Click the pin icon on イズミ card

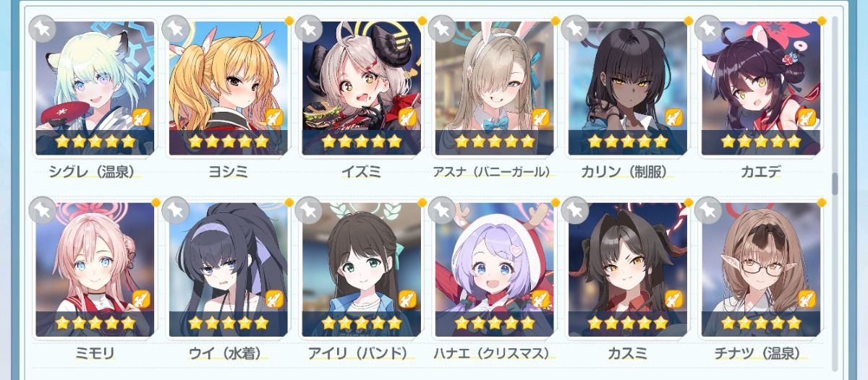tap(309, 28)
